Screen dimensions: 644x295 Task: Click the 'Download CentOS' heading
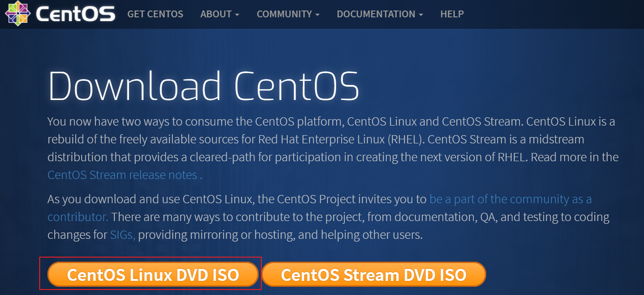203,86
